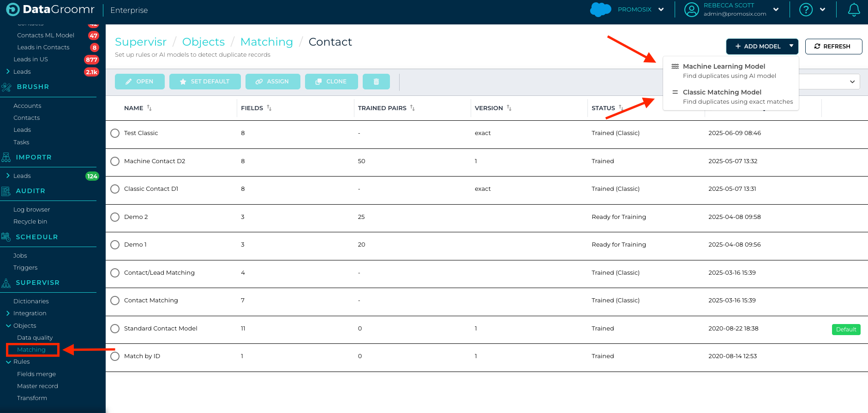Sort by Trained Pairs column arrows

[x=413, y=108]
